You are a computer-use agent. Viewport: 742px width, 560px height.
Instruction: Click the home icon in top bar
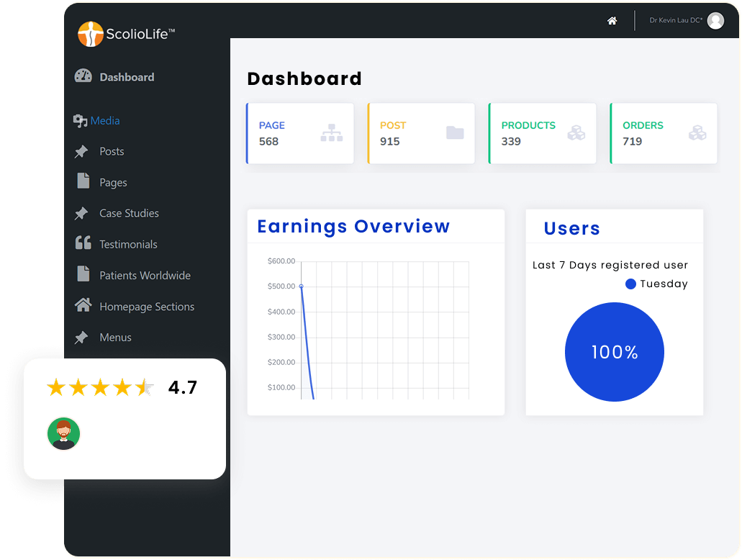[x=612, y=21]
